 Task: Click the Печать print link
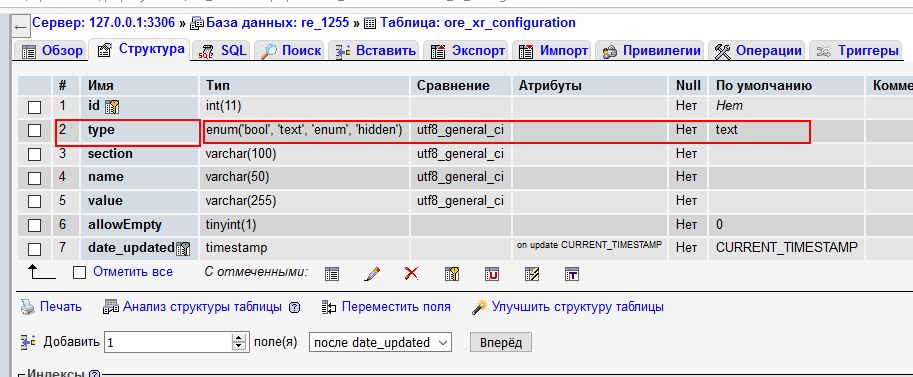pyautogui.click(x=61, y=306)
